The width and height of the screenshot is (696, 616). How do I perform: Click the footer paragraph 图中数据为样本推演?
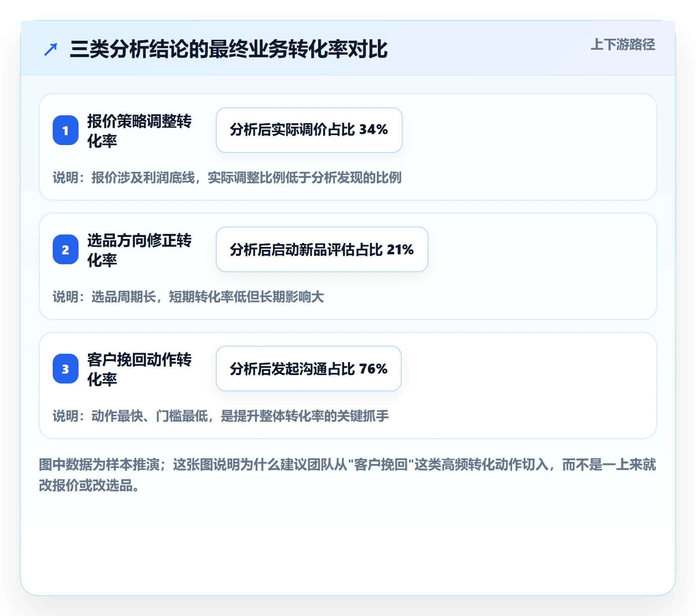348,474
